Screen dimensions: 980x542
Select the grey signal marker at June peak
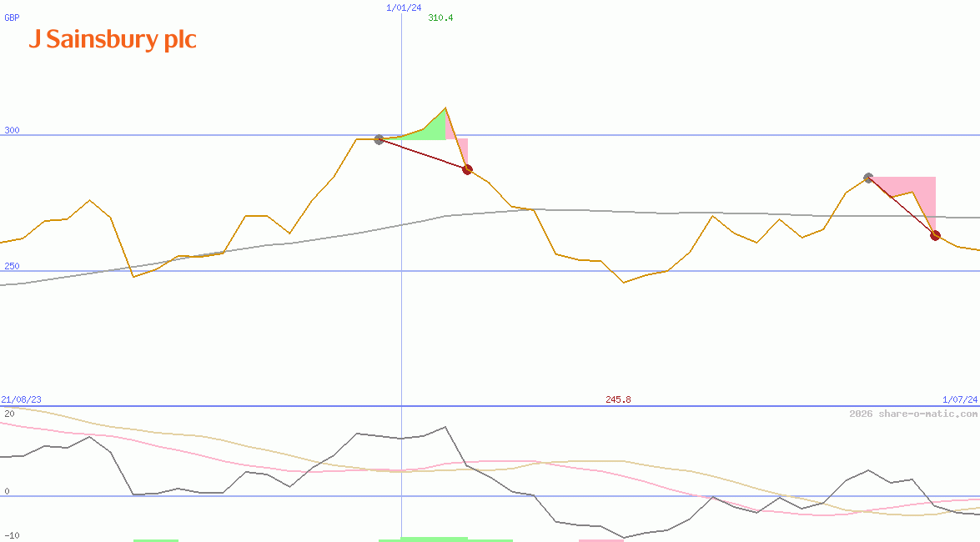tap(868, 178)
